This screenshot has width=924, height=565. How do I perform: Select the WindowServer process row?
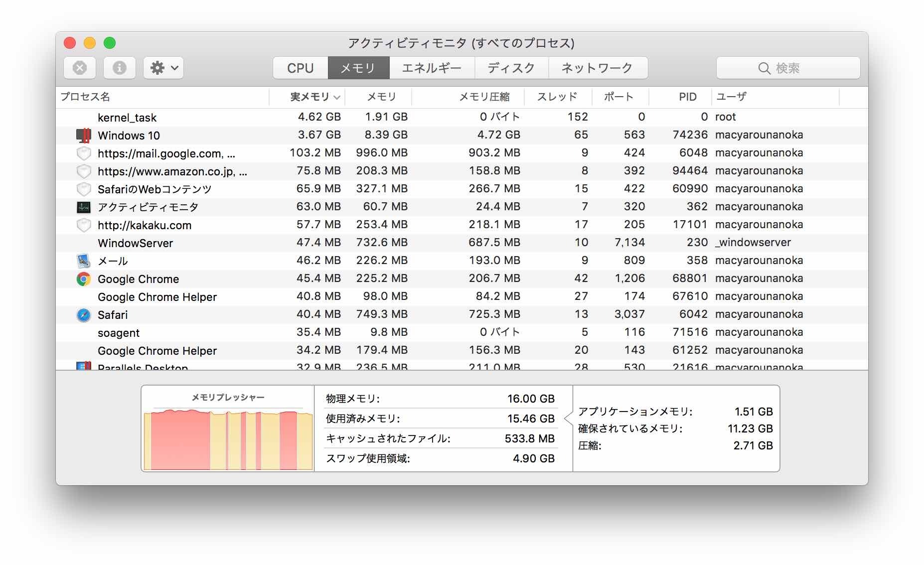pos(462,243)
